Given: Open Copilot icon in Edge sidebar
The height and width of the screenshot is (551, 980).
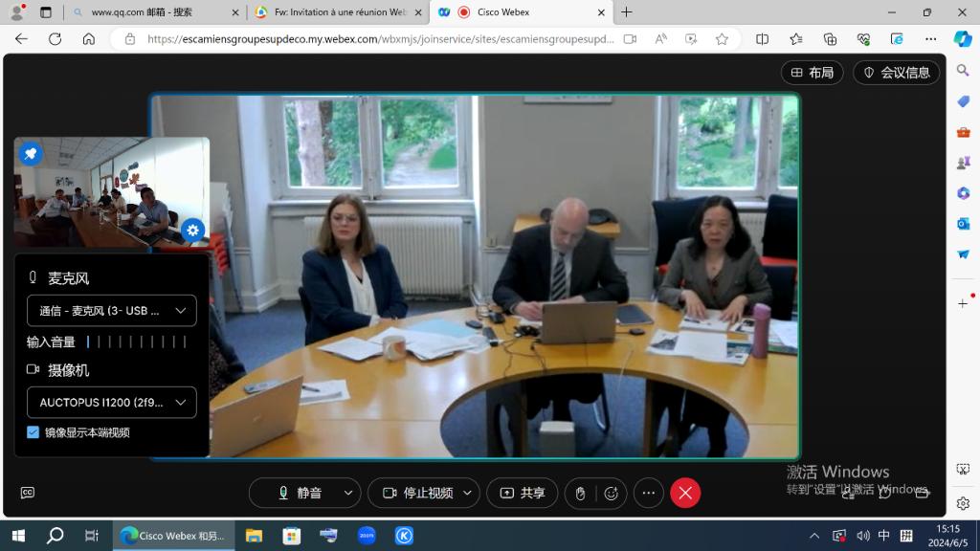Looking at the screenshot, I should click(963, 39).
